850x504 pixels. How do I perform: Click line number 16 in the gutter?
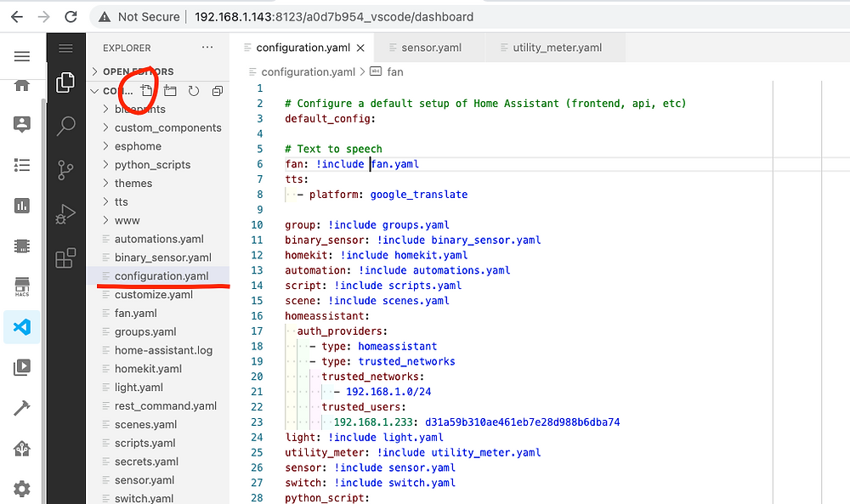click(x=257, y=316)
